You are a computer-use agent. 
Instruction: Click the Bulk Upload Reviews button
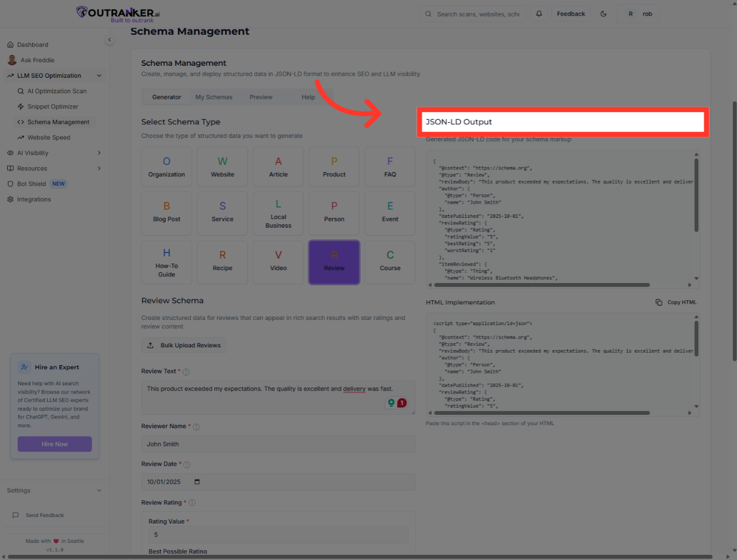pos(184,345)
